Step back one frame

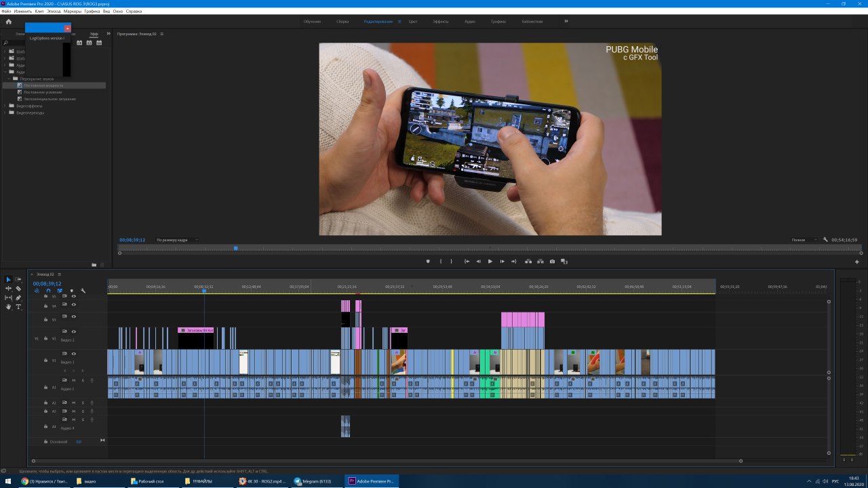(x=478, y=262)
